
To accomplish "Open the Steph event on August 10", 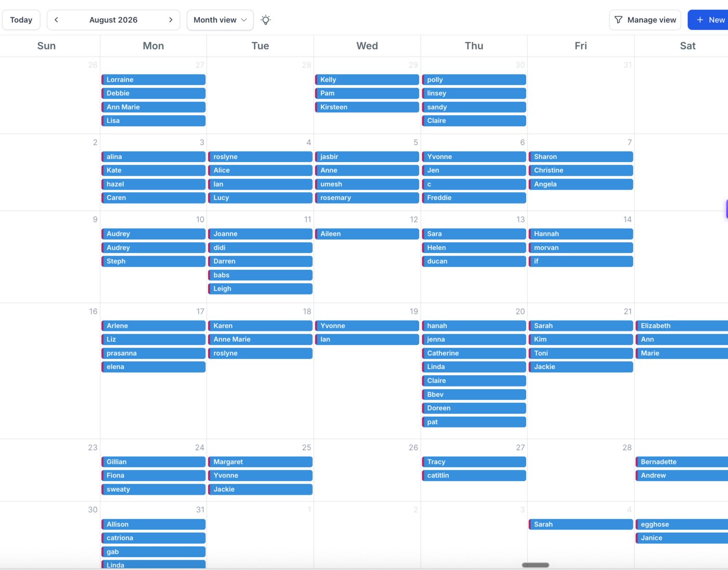I will click(x=153, y=261).
